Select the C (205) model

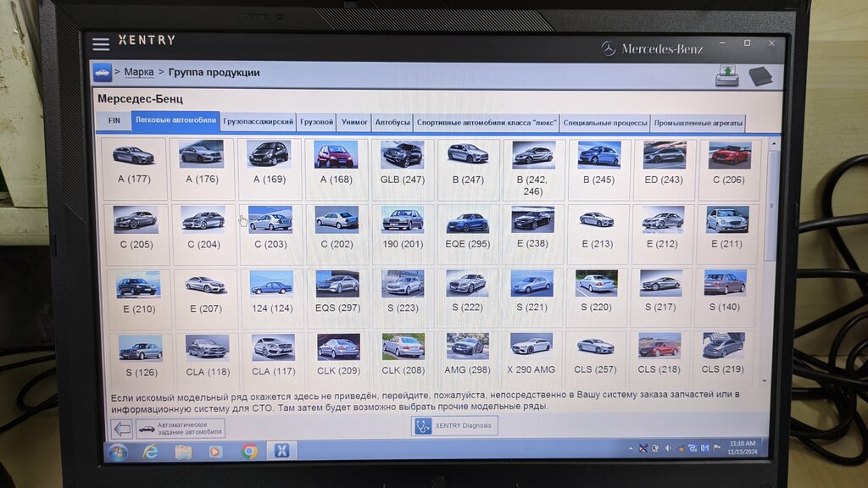pyautogui.click(x=136, y=234)
